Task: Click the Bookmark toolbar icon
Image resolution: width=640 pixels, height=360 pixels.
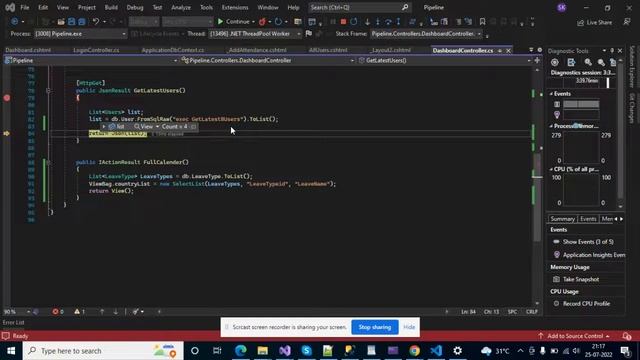Action: 482,22
